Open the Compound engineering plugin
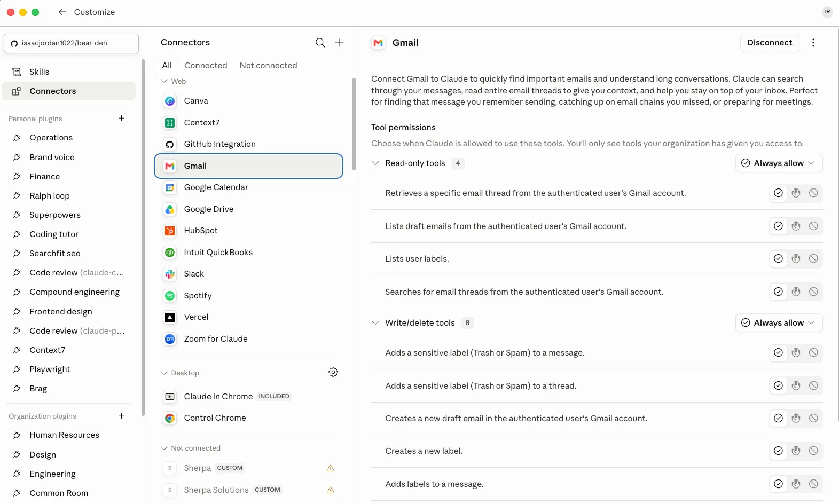 point(69,292)
